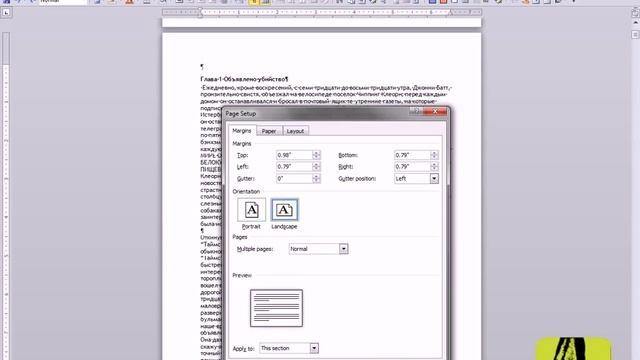Click the landscape page preview thumbnail
The height and width of the screenshot is (360, 640).
point(276,308)
